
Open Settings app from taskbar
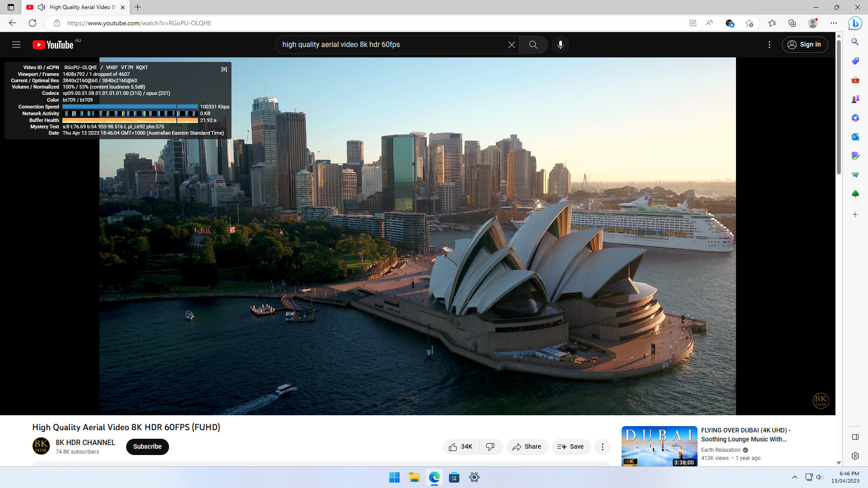474,478
